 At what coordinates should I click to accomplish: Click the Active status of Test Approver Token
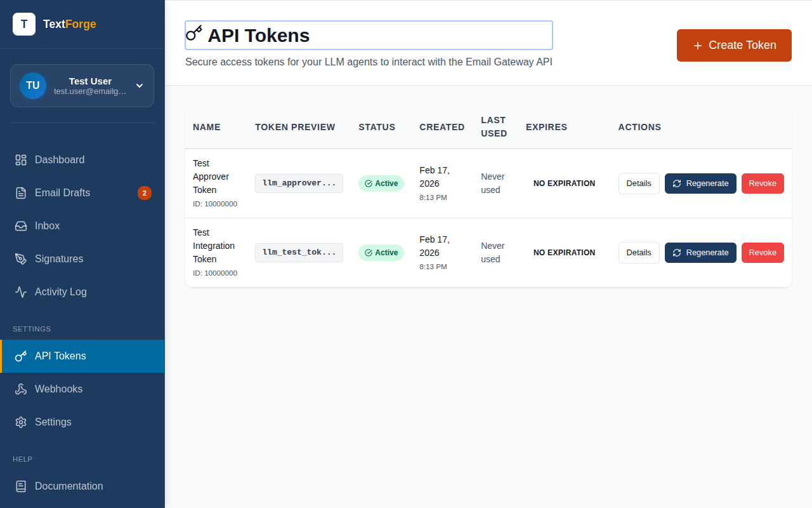tap(381, 184)
